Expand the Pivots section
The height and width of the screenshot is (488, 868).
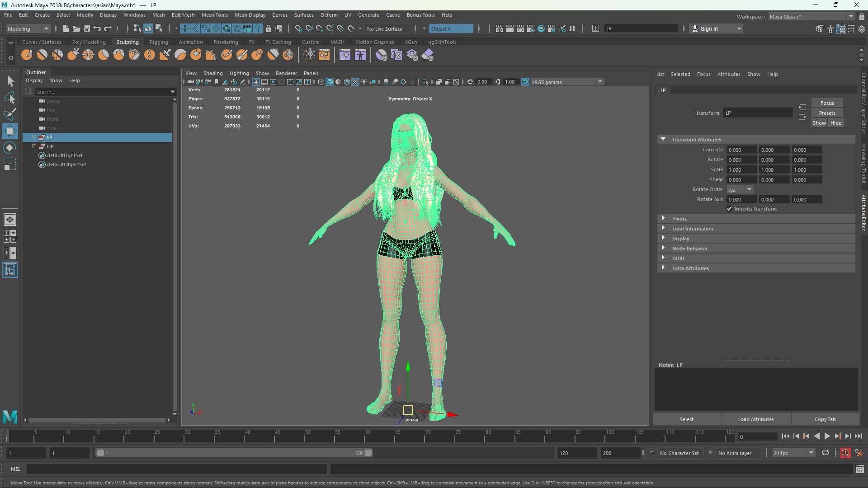tap(663, 218)
